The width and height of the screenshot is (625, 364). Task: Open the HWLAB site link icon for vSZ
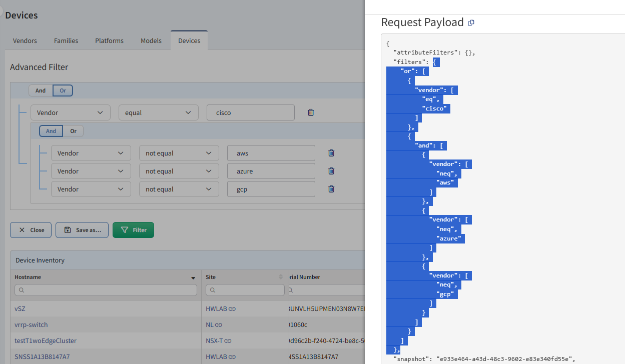tap(232, 309)
